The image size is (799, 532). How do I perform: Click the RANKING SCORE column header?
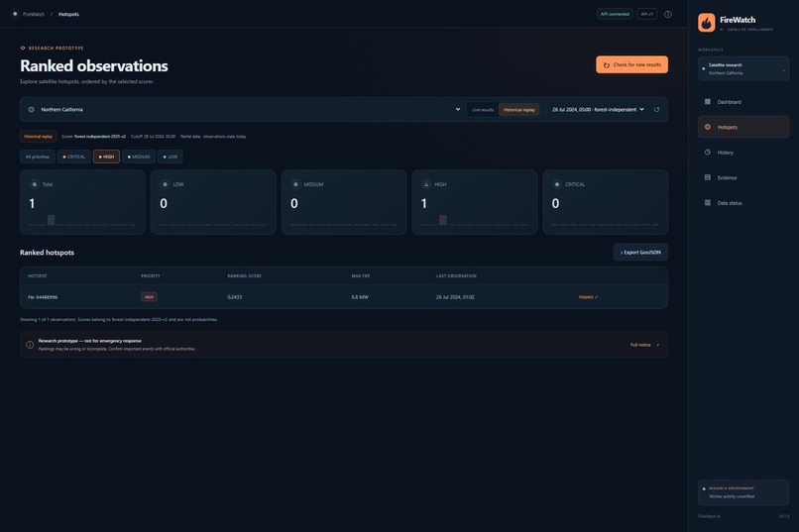tap(244, 276)
